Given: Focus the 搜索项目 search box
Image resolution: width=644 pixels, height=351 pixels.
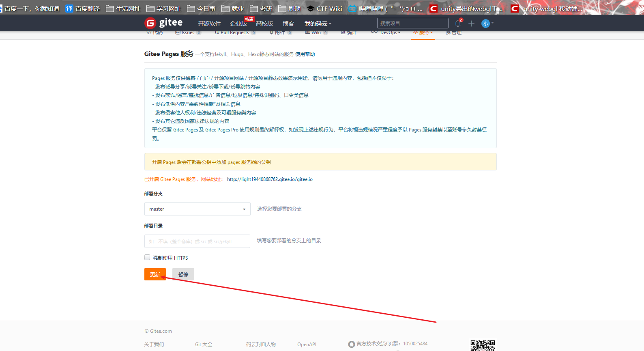Looking at the screenshot, I should click(x=412, y=23).
